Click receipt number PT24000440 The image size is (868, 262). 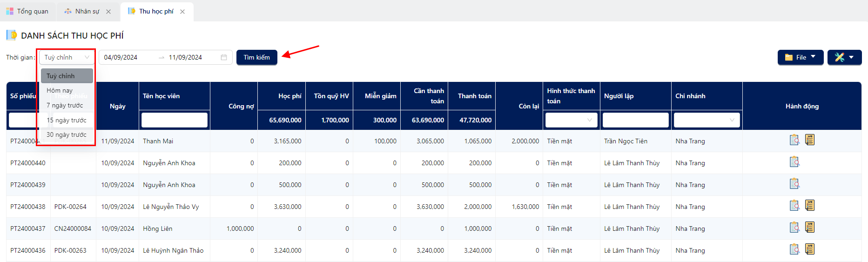click(x=28, y=163)
